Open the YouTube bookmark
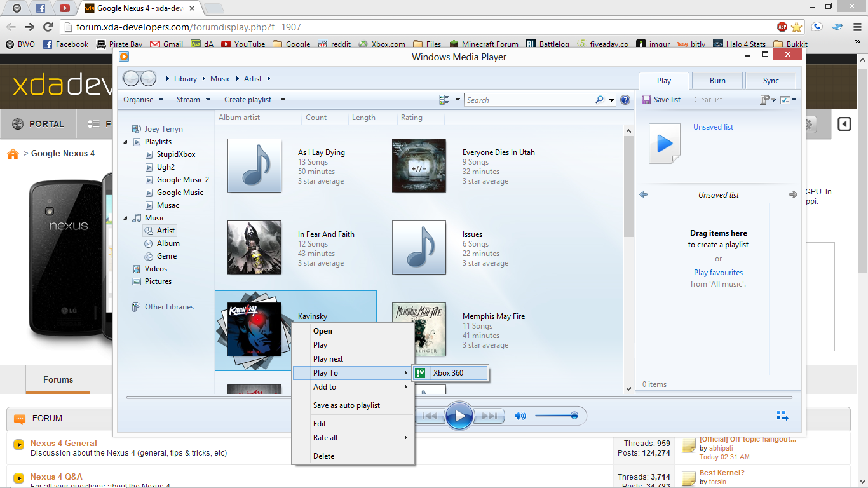The width and height of the screenshot is (868, 488). [243, 44]
